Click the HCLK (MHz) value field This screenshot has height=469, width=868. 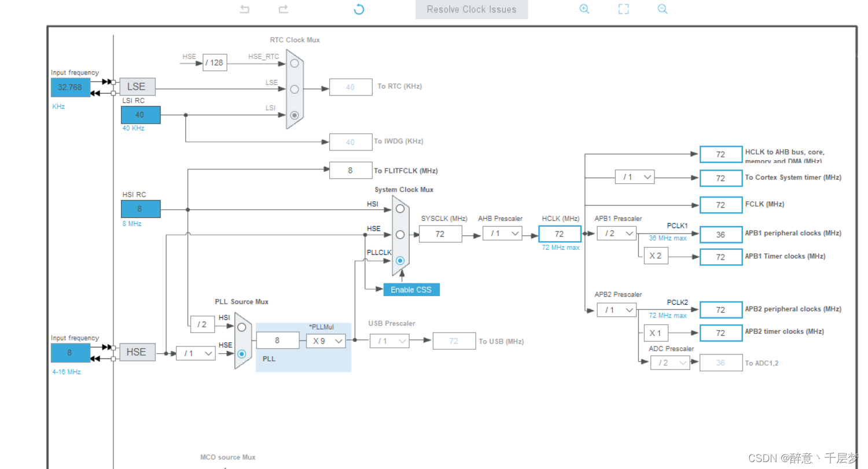pyautogui.click(x=560, y=234)
